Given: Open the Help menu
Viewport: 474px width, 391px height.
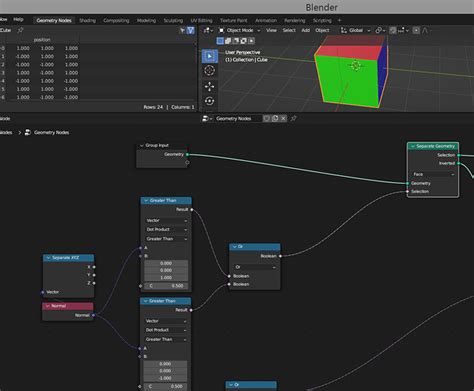Looking at the screenshot, I should pyautogui.click(x=18, y=19).
